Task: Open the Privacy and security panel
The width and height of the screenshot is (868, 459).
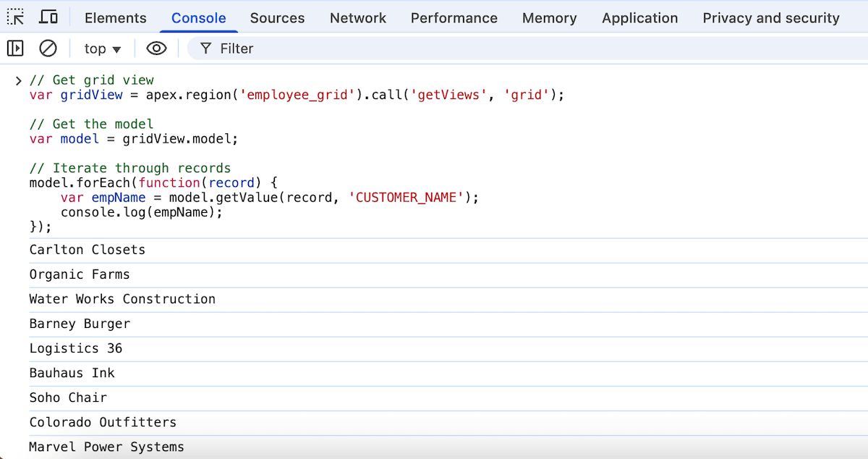Action: click(x=770, y=17)
